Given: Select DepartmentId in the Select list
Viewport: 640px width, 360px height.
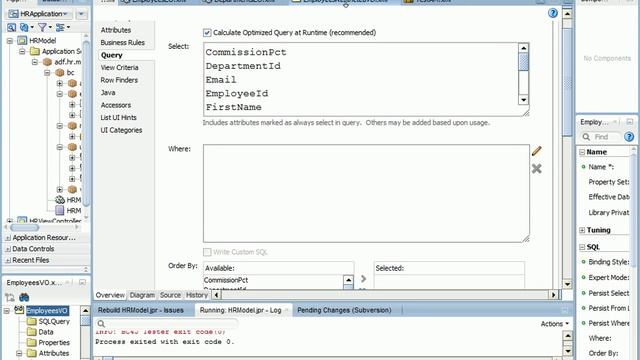Looking at the screenshot, I should [x=243, y=66].
